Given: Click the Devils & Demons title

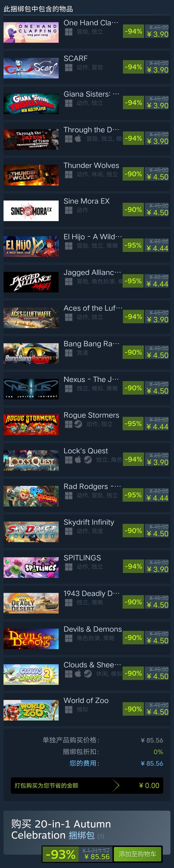Looking at the screenshot, I should [x=93, y=629].
